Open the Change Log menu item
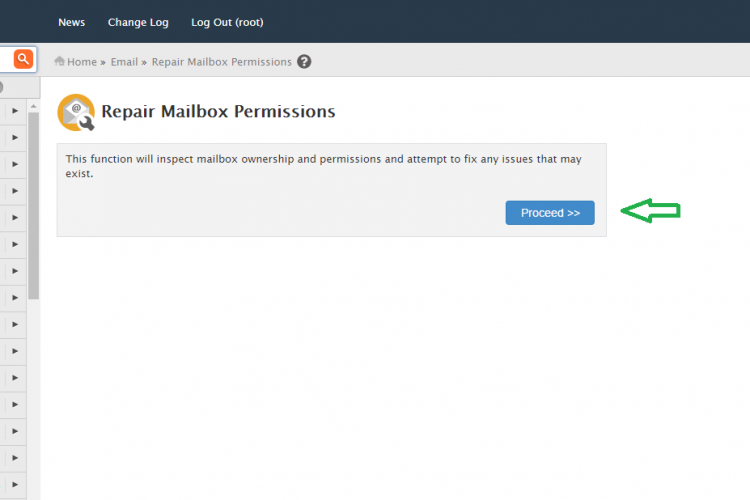 tap(138, 22)
